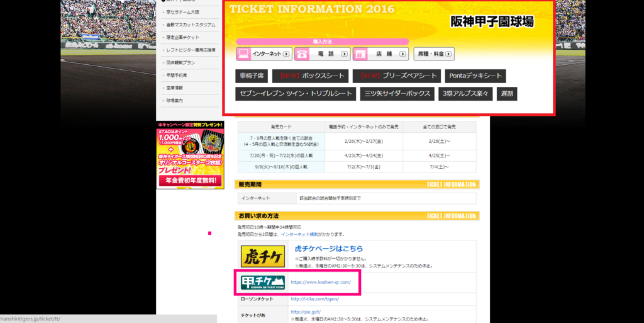Open 京セラドーム大阪 in the sidebar

[183, 13]
